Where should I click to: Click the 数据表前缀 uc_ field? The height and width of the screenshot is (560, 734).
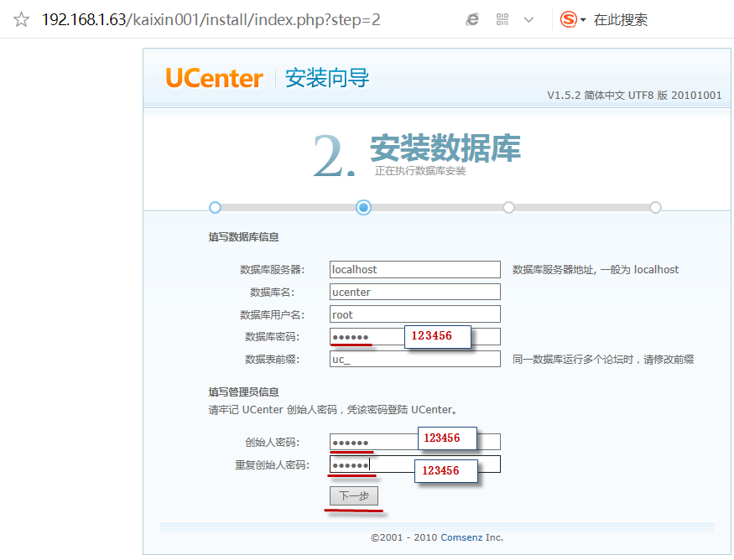coord(414,360)
